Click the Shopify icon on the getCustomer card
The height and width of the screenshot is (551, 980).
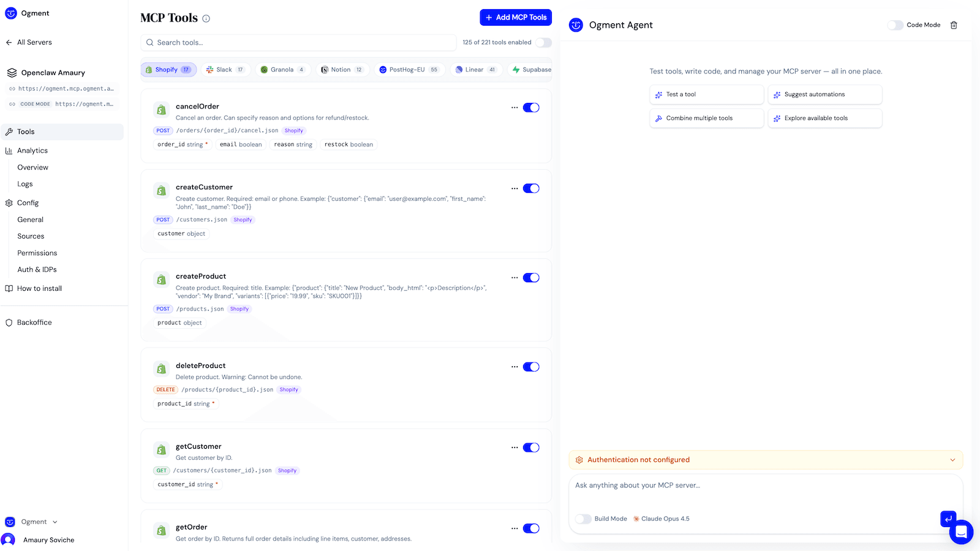tap(161, 449)
